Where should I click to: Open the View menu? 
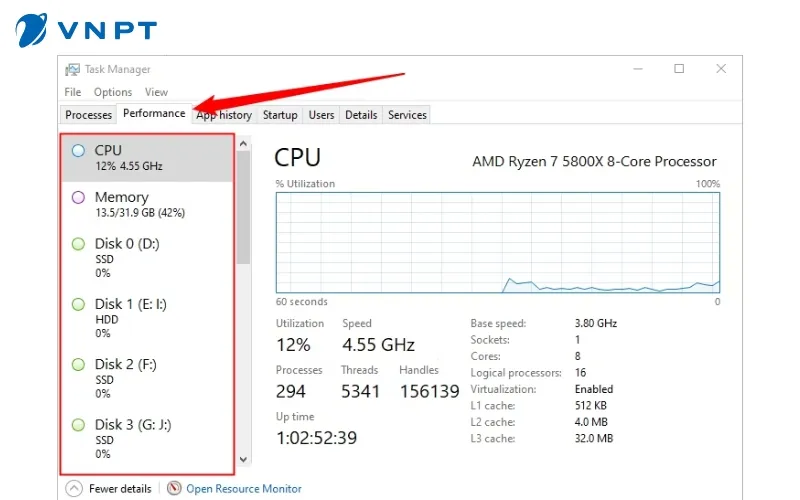pos(156,92)
